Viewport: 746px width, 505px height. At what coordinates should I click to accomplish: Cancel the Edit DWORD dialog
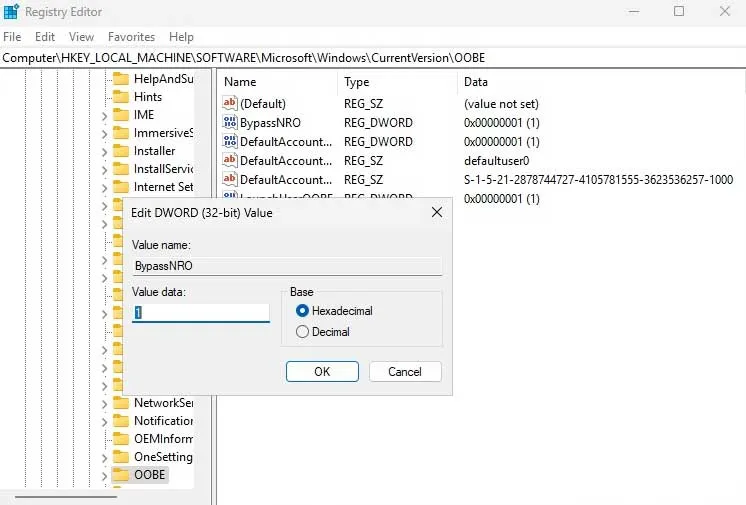tap(405, 371)
